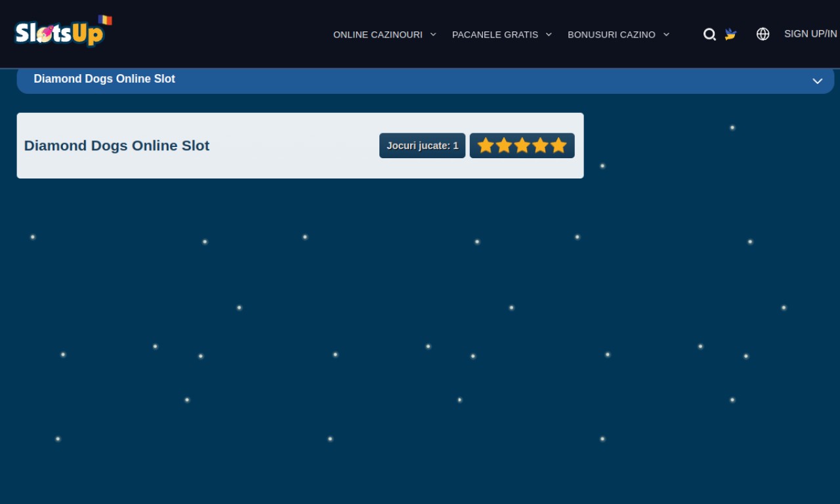Select the second rating star
840x504 pixels.
click(x=504, y=146)
